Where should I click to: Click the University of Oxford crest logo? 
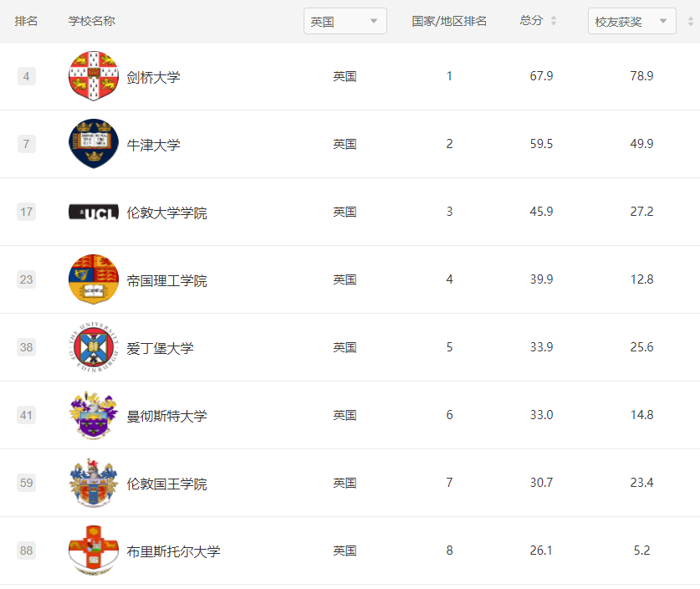click(x=94, y=144)
